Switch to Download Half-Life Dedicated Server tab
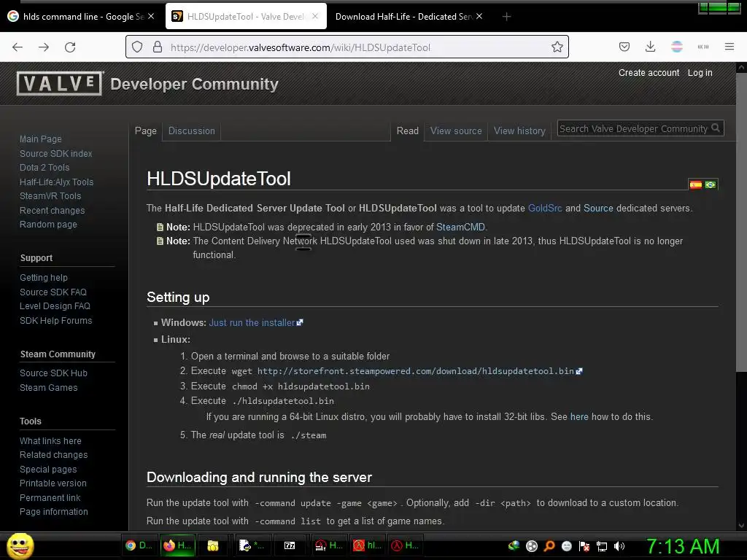 click(409, 17)
